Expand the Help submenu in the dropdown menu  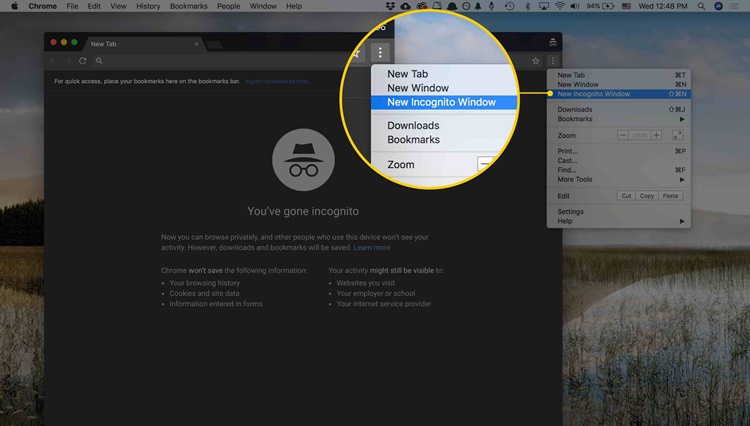[618, 221]
